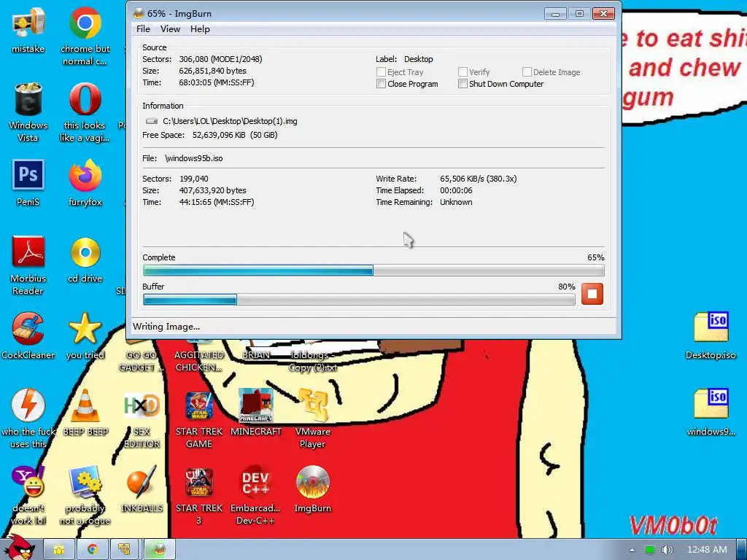
Task: Open the 'loldongs - Copy (2).txt' desktop file
Action: tap(312, 361)
